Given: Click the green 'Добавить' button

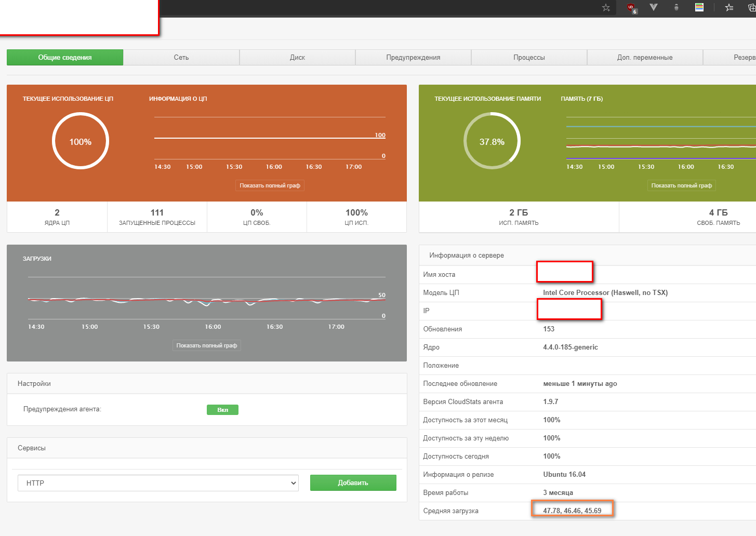Looking at the screenshot, I should (x=353, y=483).
